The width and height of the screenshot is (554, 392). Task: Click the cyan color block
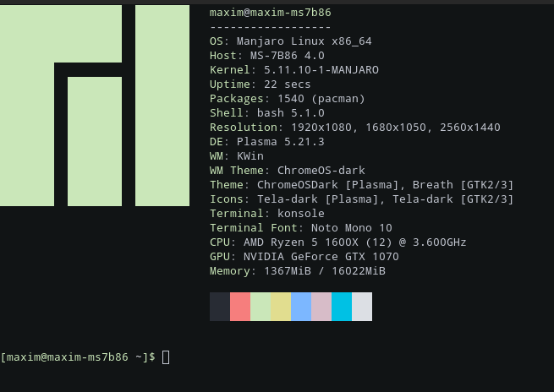[342, 307]
